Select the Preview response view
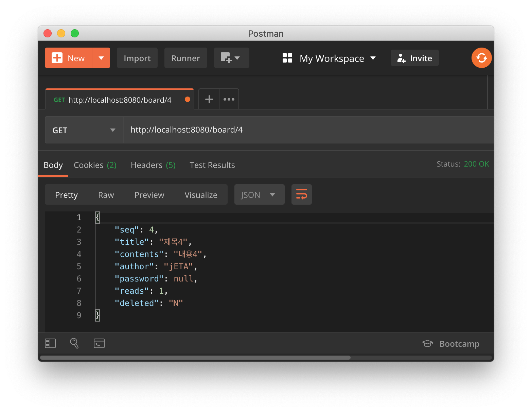Screen dimensions: 532x412 tap(149, 195)
